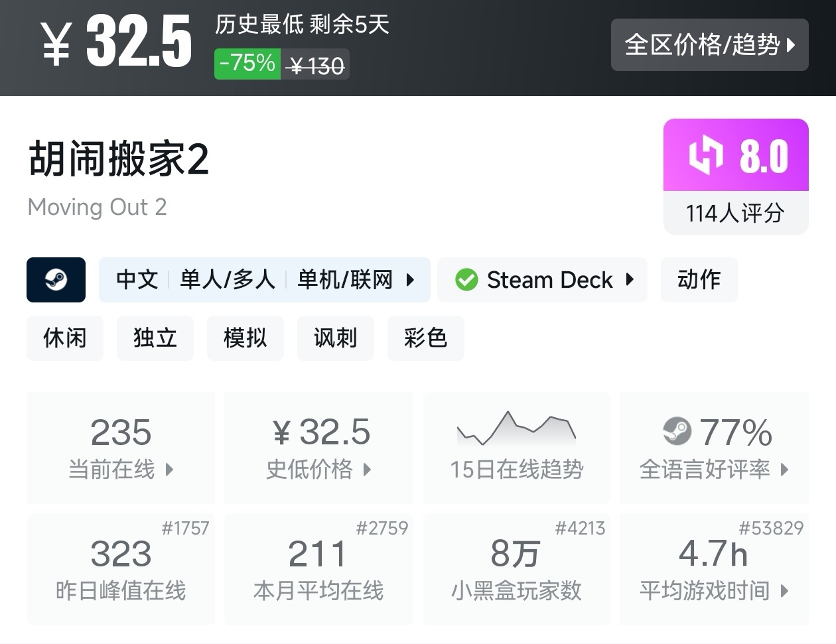Select the 模拟 genre tag
836x644 pixels.
pyautogui.click(x=245, y=338)
